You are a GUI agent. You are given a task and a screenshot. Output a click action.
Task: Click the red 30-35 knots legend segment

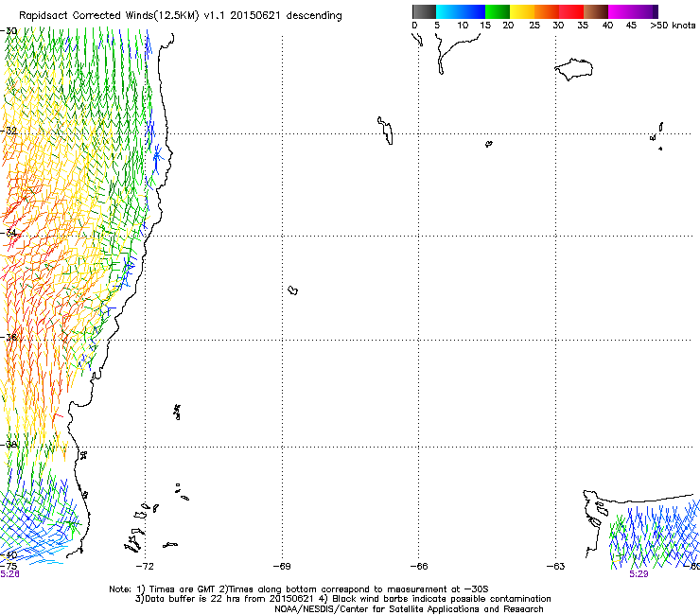click(x=571, y=11)
